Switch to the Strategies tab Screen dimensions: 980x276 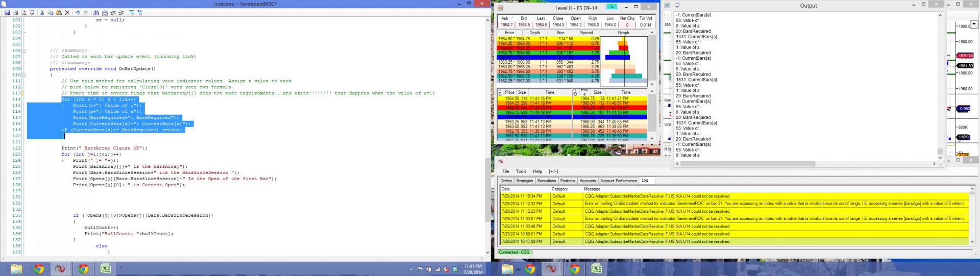[524, 181]
